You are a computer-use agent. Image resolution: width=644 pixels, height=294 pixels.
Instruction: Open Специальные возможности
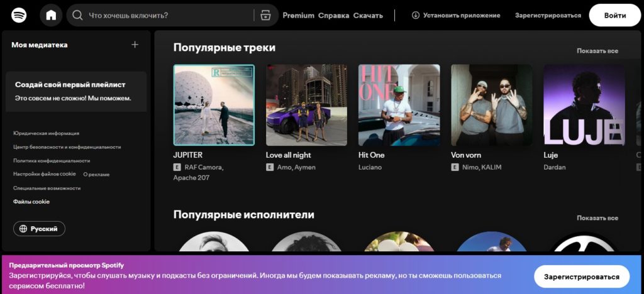pyautogui.click(x=47, y=188)
